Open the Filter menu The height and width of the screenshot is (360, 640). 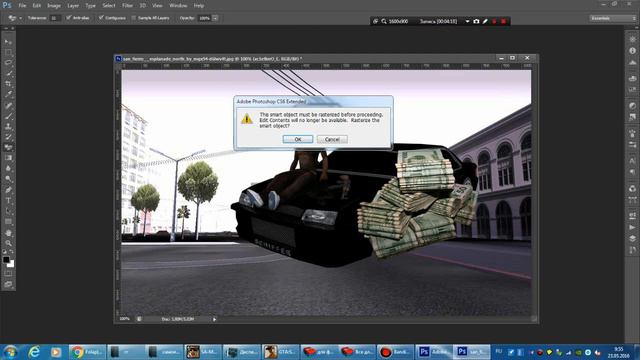coord(127,6)
